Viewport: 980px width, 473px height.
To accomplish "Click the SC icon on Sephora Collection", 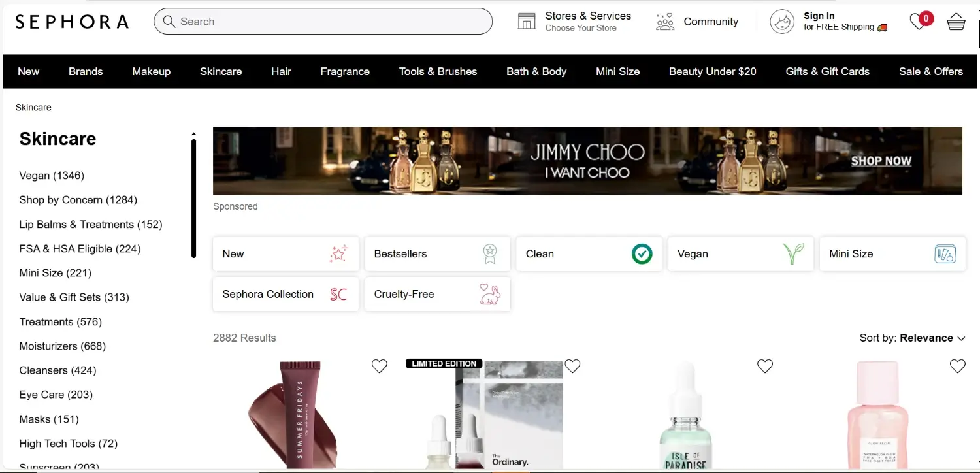I will [x=338, y=294].
